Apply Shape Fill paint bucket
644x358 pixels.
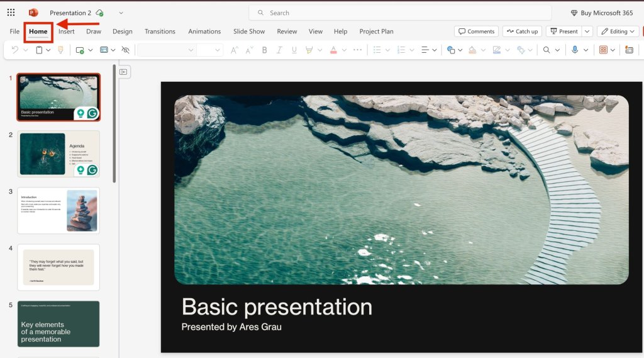pos(473,50)
